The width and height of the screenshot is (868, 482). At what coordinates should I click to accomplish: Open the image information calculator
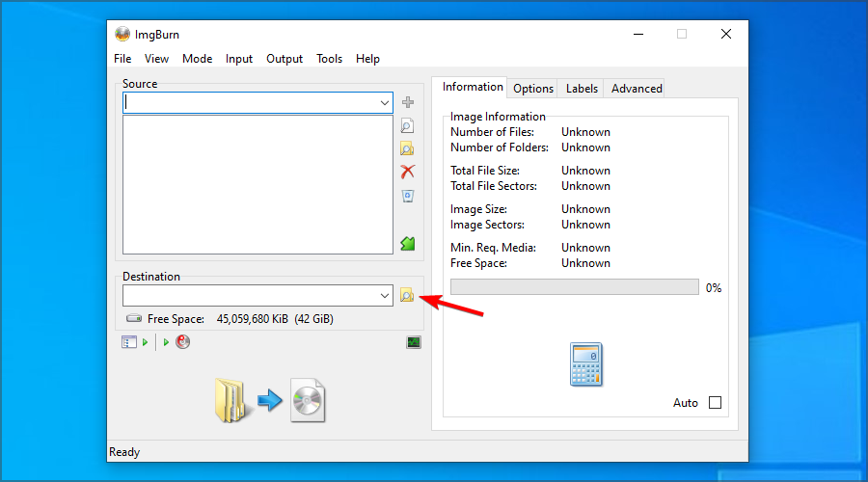pyautogui.click(x=585, y=364)
